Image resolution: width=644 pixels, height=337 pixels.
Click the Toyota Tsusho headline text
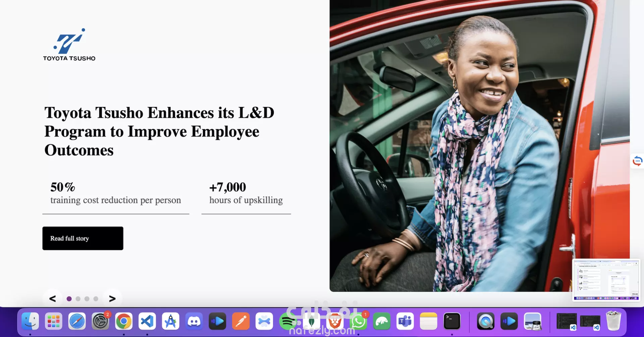point(159,131)
